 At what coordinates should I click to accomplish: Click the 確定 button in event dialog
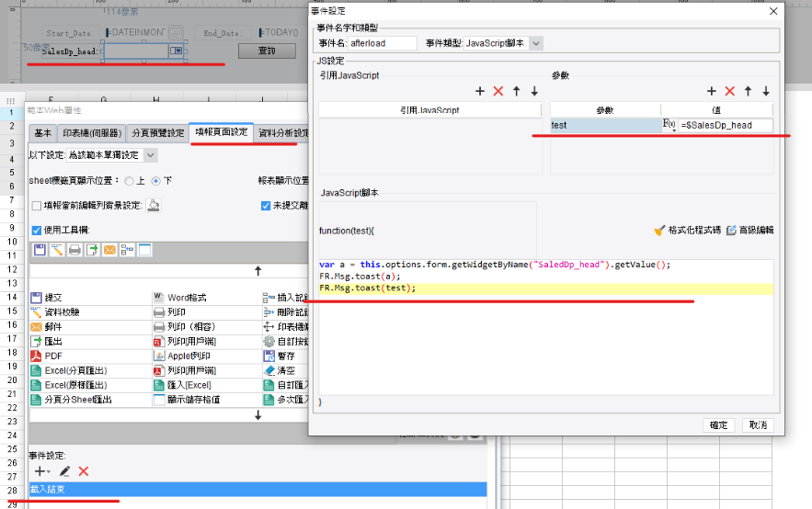[718, 425]
